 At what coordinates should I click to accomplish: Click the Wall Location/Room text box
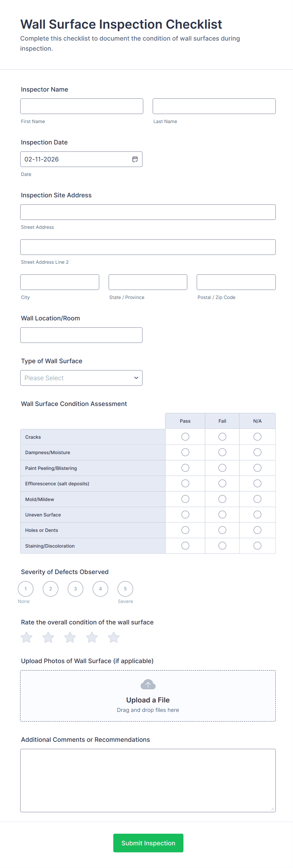81,335
